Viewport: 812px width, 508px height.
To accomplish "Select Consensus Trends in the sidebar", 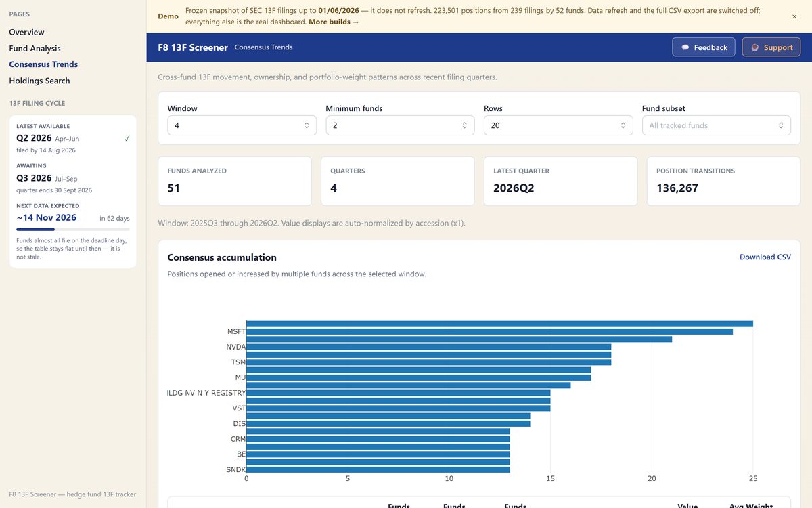I will click(43, 64).
